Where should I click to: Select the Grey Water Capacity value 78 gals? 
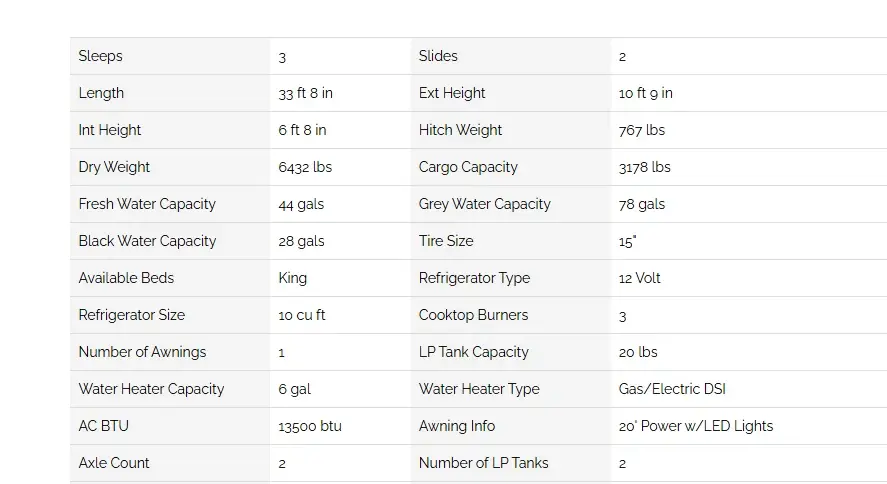[x=641, y=204]
